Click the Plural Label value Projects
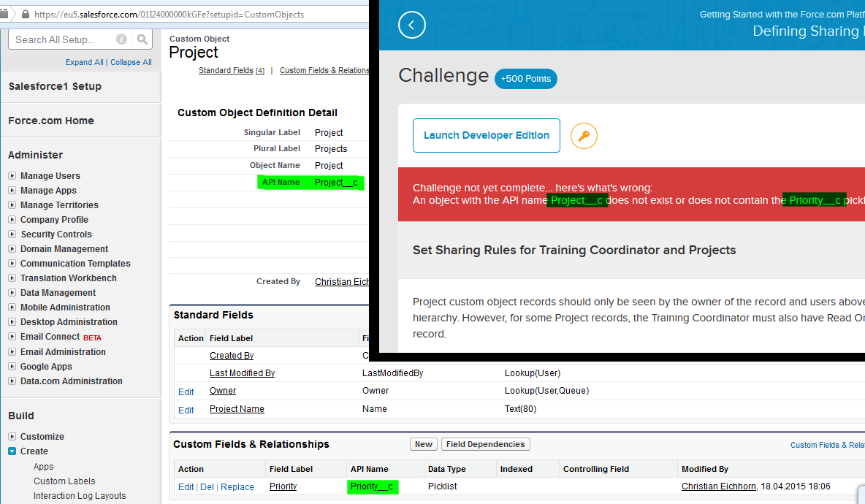This screenshot has height=504, width=865. (331, 149)
